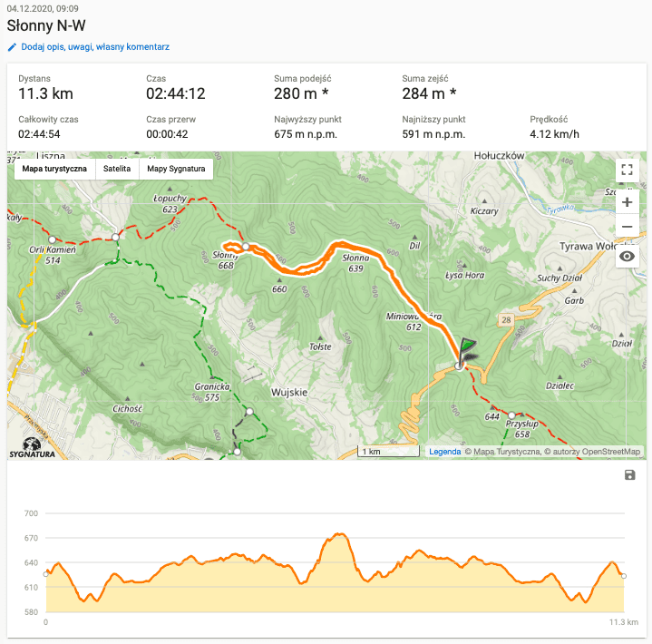Click the finish flag marker
The width and height of the screenshot is (652, 644).
[x=466, y=350]
